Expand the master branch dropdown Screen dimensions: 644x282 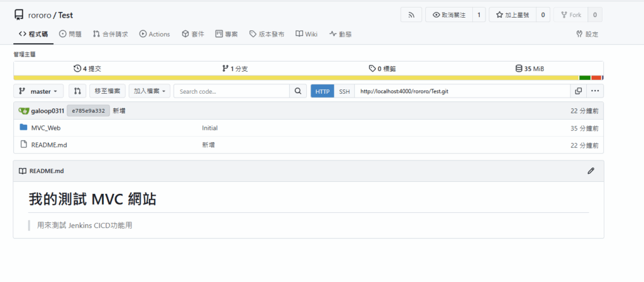pos(38,91)
